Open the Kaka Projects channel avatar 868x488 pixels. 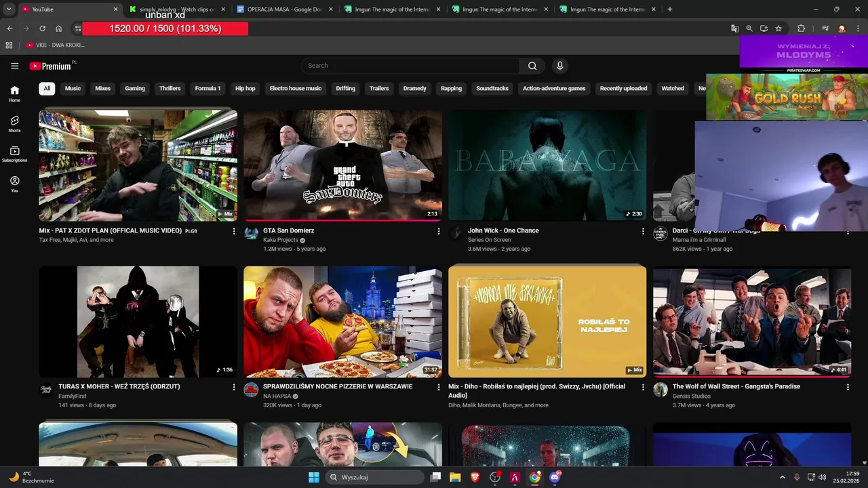252,234
